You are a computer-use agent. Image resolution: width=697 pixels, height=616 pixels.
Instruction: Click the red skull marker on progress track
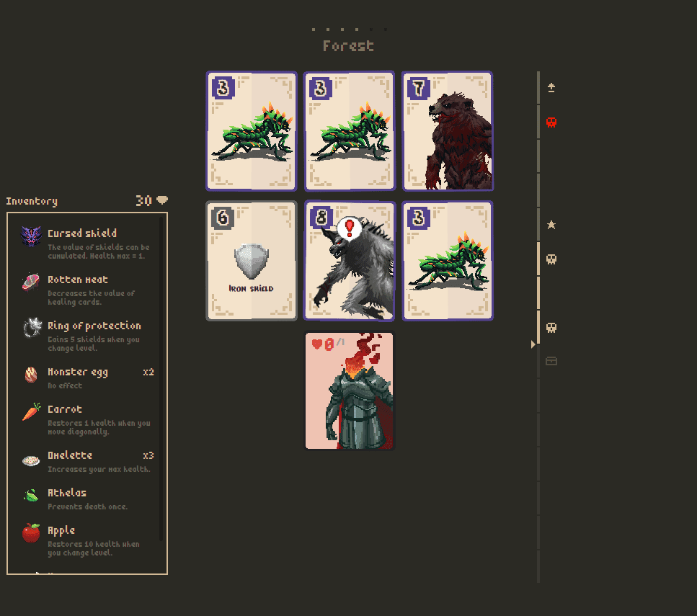click(551, 122)
